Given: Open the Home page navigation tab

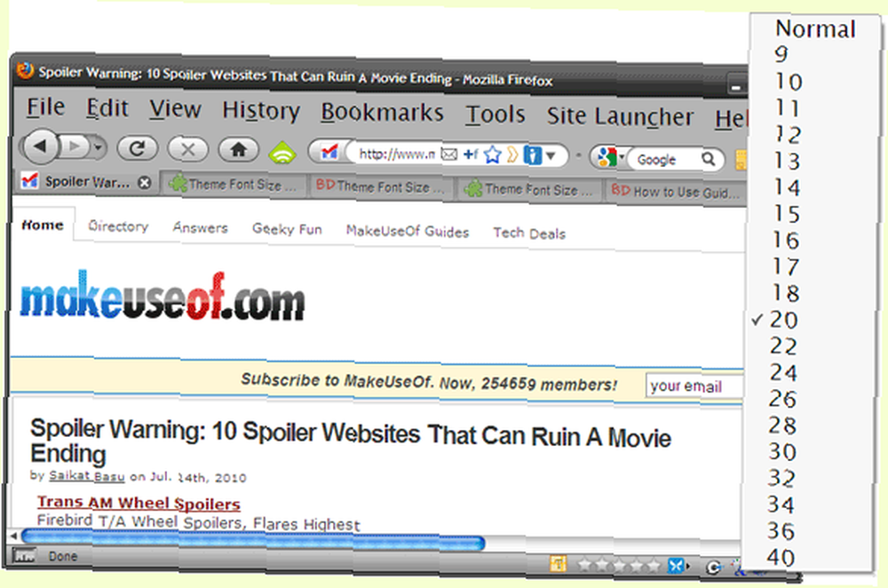Looking at the screenshot, I should [43, 225].
